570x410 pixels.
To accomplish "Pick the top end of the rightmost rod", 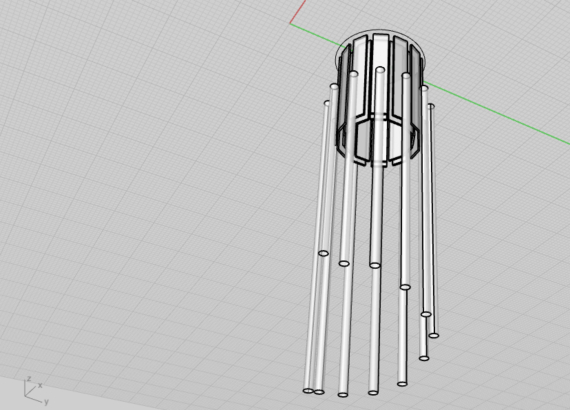I will [431, 106].
